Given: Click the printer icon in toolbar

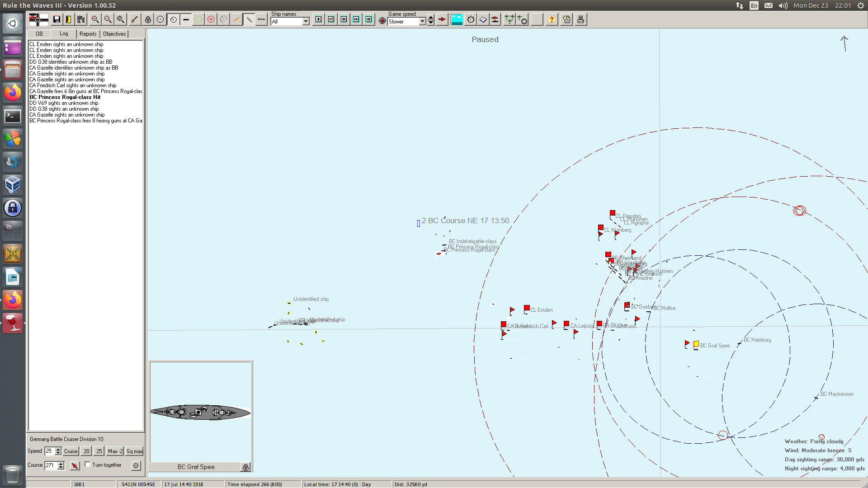Looking at the screenshot, I should click(580, 19).
